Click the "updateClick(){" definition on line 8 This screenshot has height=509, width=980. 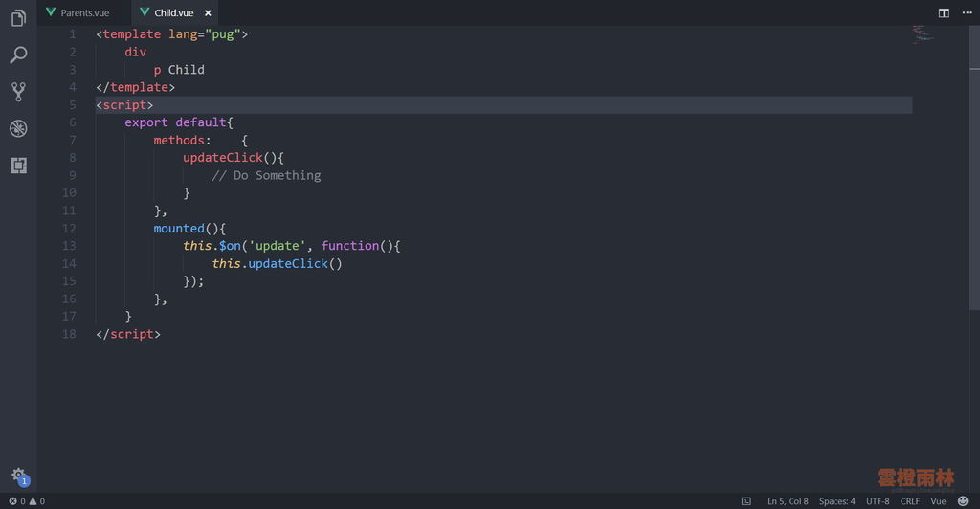click(x=234, y=157)
